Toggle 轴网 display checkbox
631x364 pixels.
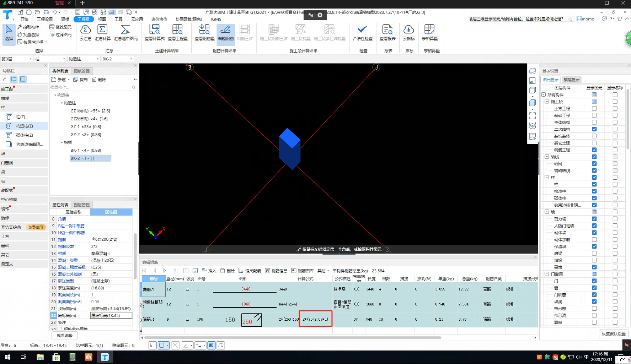594,164
